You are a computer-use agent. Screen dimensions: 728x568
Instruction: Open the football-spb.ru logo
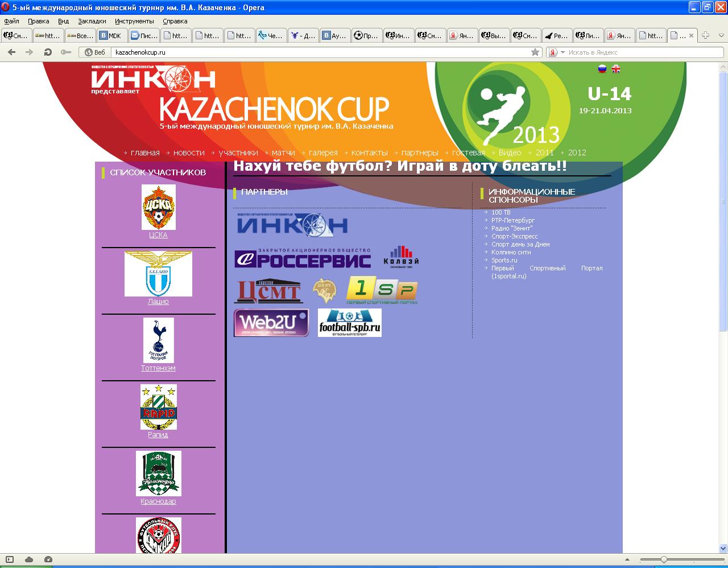pyautogui.click(x=349, y=323)
